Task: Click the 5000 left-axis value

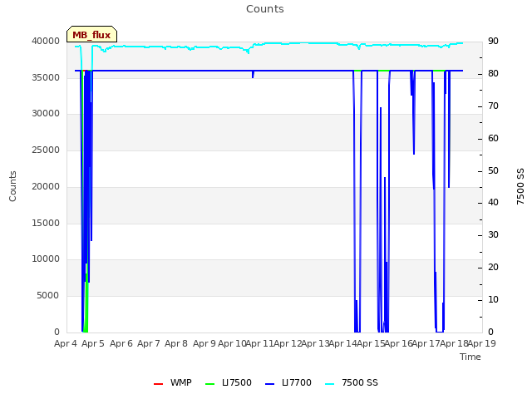Action: 48,296
